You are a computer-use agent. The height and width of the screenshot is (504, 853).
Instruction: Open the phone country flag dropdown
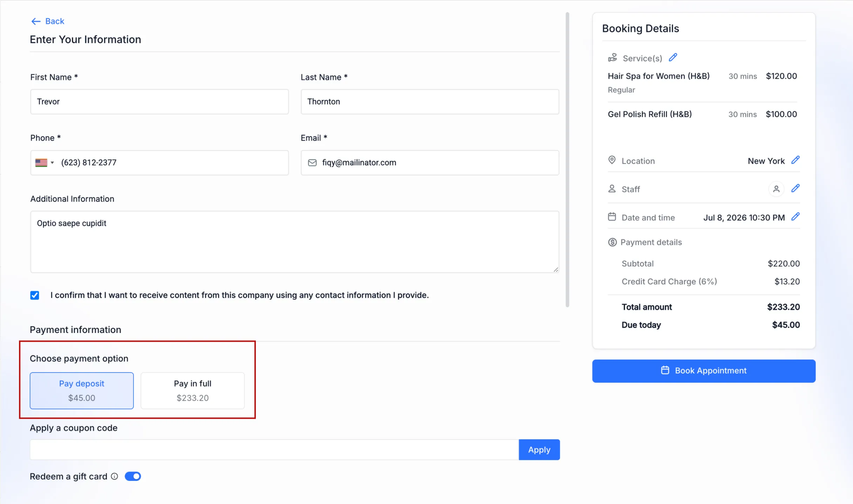click(x=45, y=163)
